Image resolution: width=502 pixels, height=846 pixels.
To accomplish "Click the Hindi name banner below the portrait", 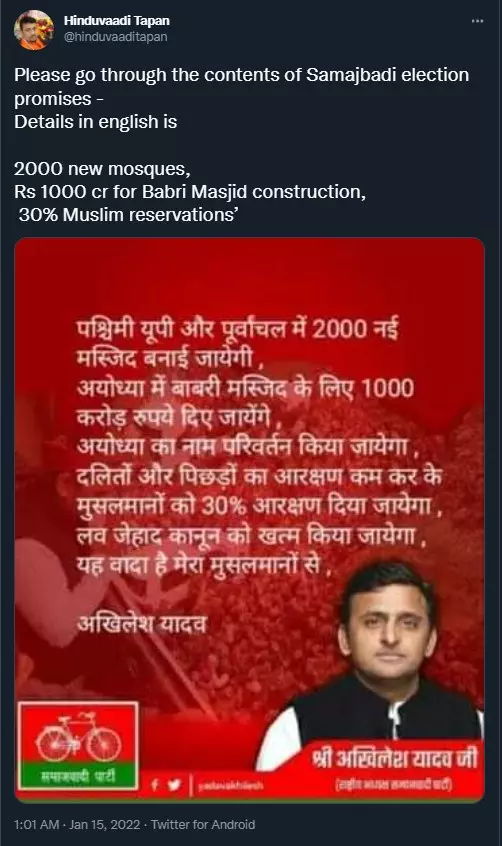I will 394,766.
